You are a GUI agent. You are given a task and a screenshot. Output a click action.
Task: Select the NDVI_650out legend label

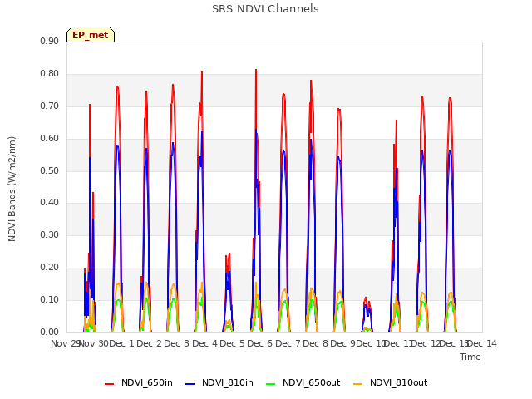pyautogui.click(x=311, y=382)
